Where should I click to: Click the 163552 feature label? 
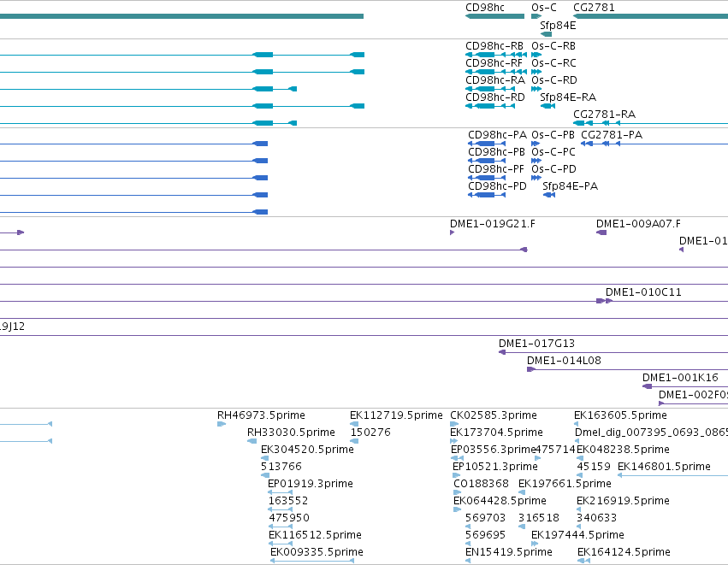(x=287, y=501)
